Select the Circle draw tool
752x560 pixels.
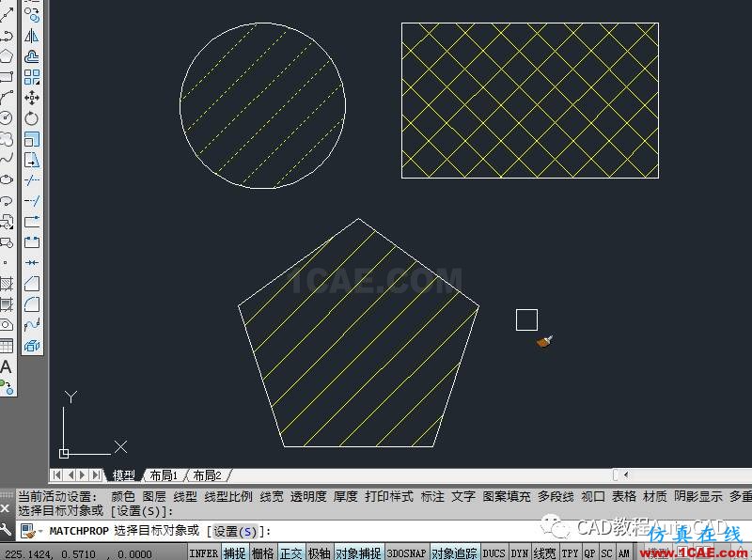7,118
